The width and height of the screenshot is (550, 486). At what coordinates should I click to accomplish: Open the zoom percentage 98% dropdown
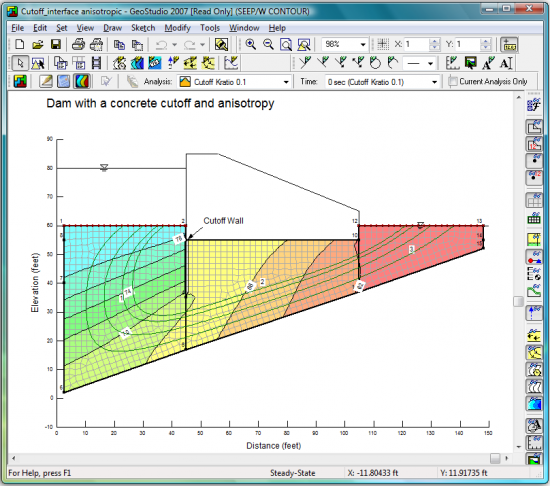[344, 44]
